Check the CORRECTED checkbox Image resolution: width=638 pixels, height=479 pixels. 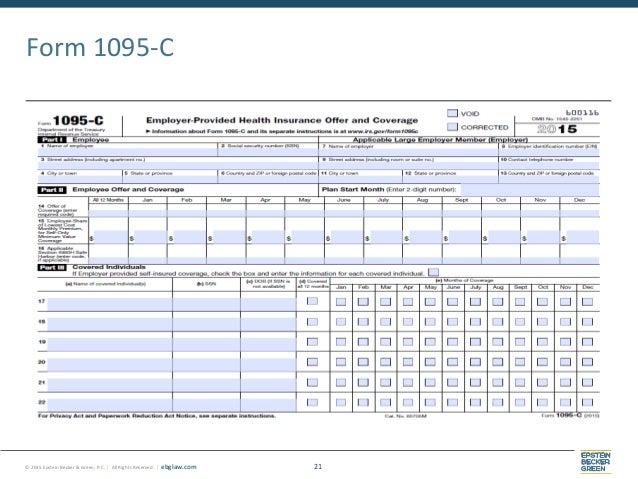pos(452,127)
